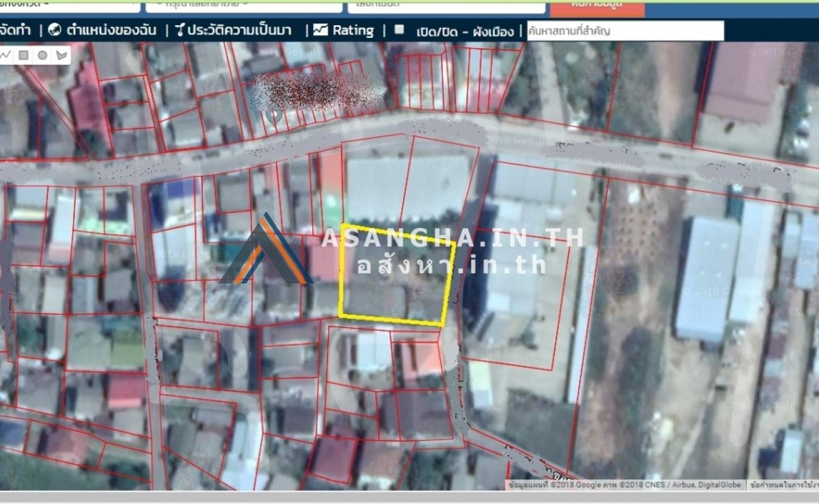Open the map terms of use link
The width and height of the screenshot is (819, 504).
[x=783, y=485]
